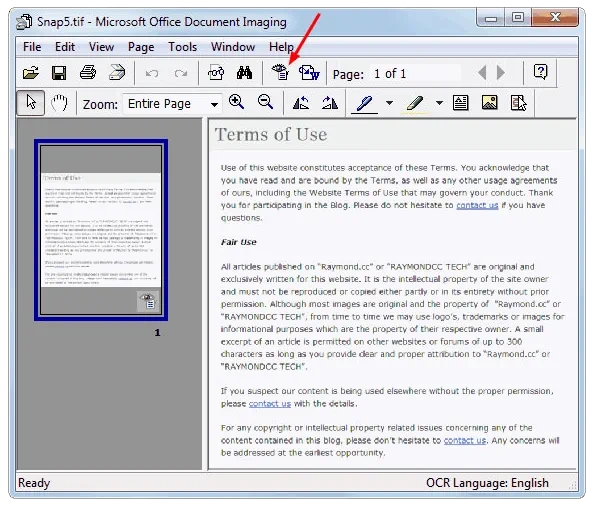Minimize the Document Imaging window
Image resolution: width=592 pixels, height=506 pixels.
[x=491, y=18]
